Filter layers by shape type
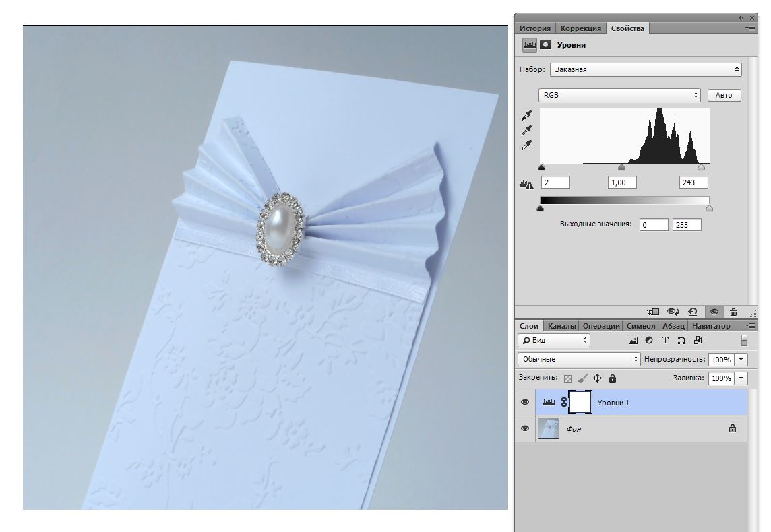 pyautogui.click(x=681, y=340)
